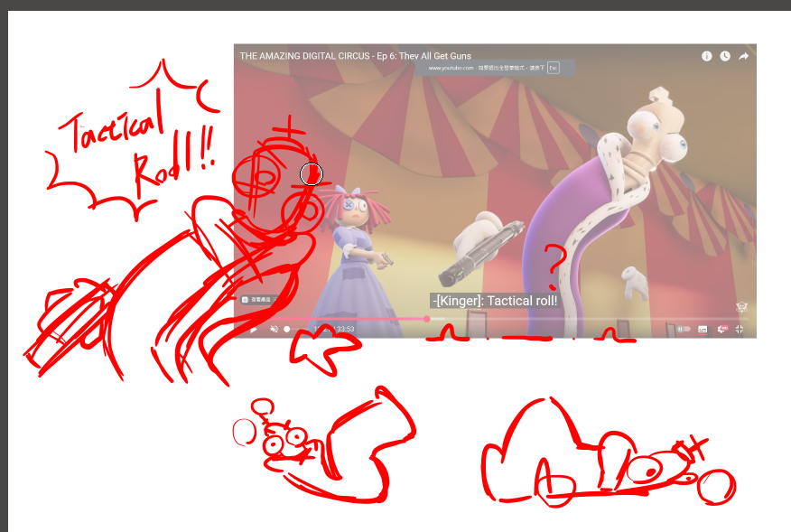Click the chapter button above the play control
The image size is (791, 532).
click(x=253, y=298)
